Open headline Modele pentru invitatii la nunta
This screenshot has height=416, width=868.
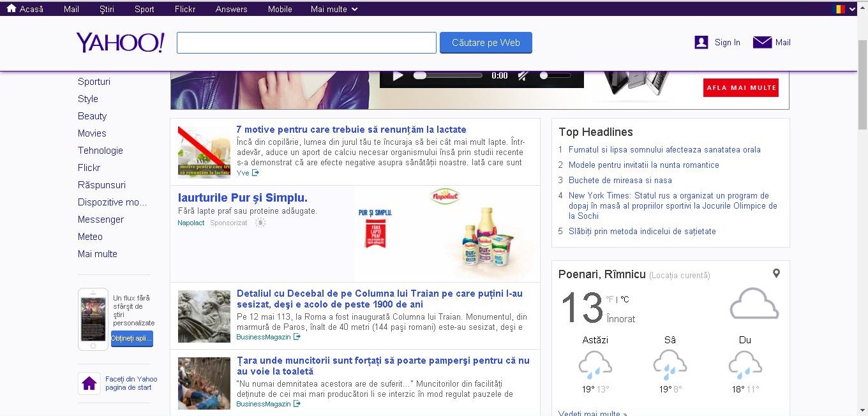click(x=643, y=165)
